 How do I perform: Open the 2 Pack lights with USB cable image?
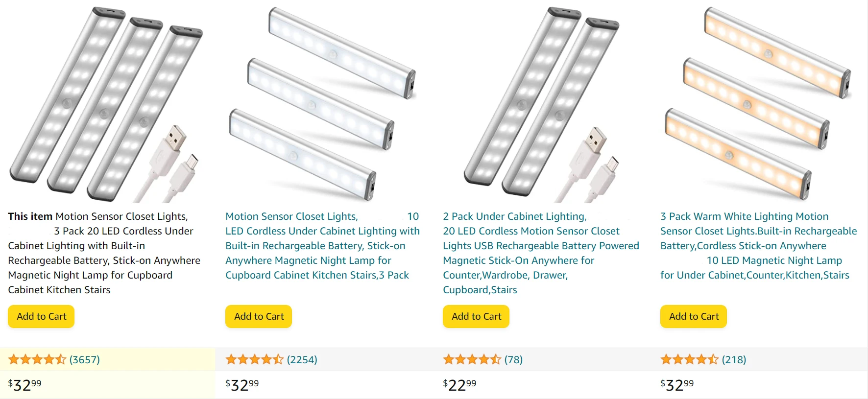click(541, 104)
